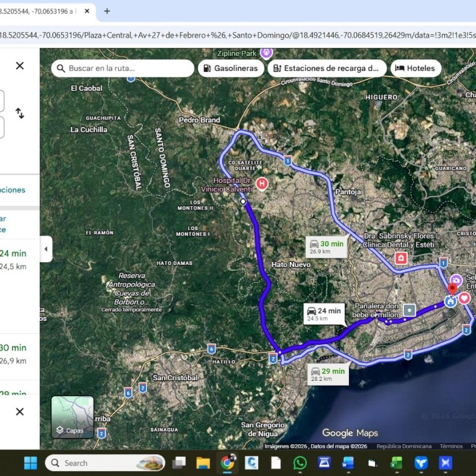
Task: Open a new browser tab
Action: (x=107, y=11)
